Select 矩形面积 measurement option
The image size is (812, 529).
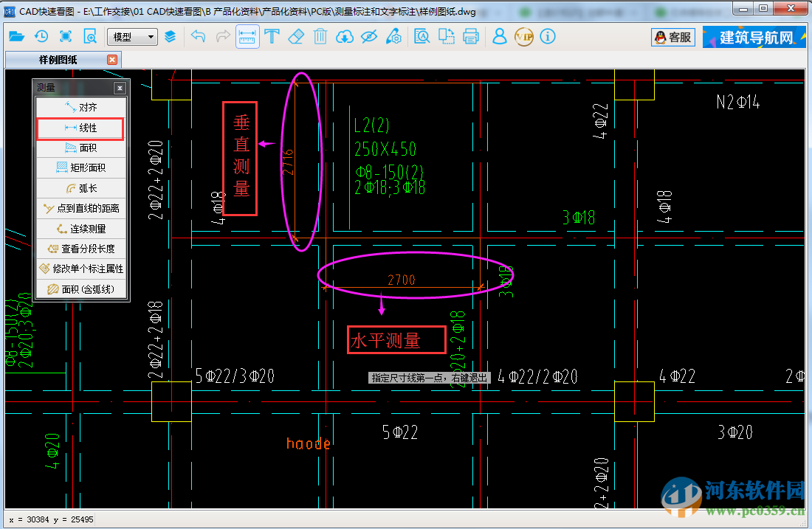pos(81,168)
